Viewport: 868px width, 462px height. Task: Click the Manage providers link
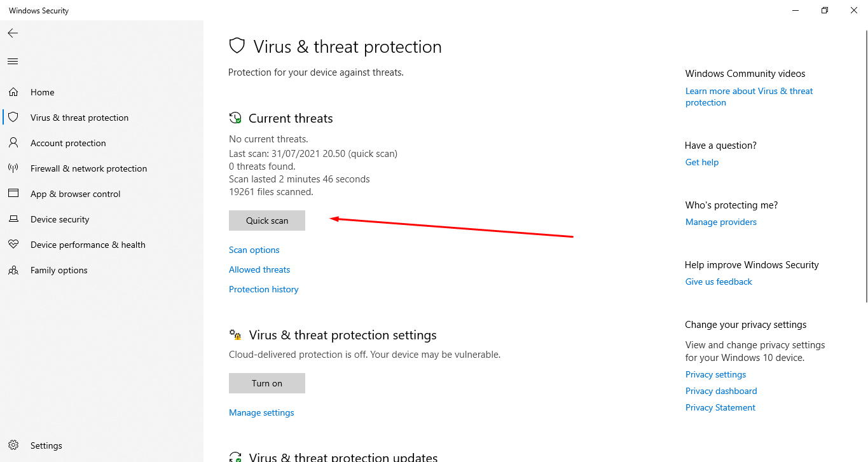tap(720, 222)
